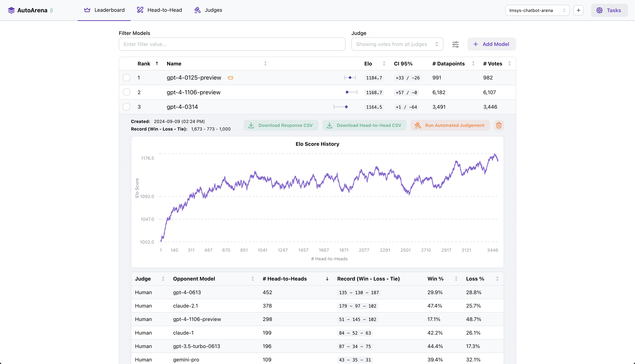Select the gpt-4-0125-preview row checkbox

[x=127, y=78]
